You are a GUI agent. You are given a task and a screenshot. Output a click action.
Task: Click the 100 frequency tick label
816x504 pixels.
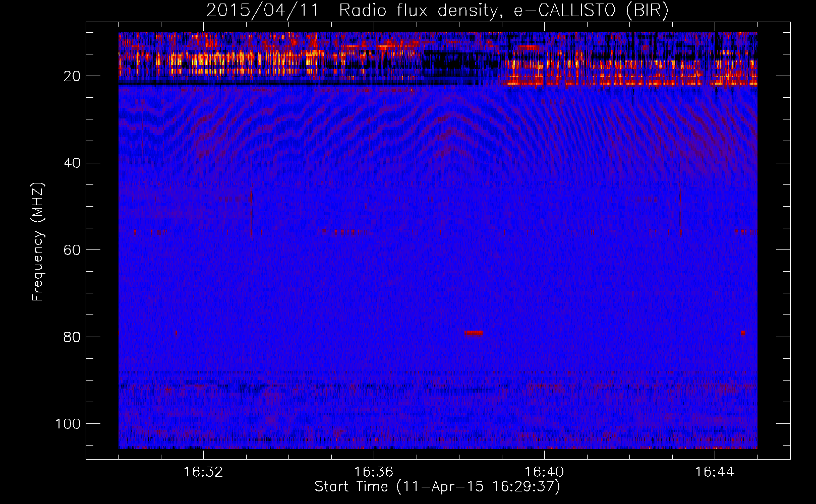coord(68,424)
